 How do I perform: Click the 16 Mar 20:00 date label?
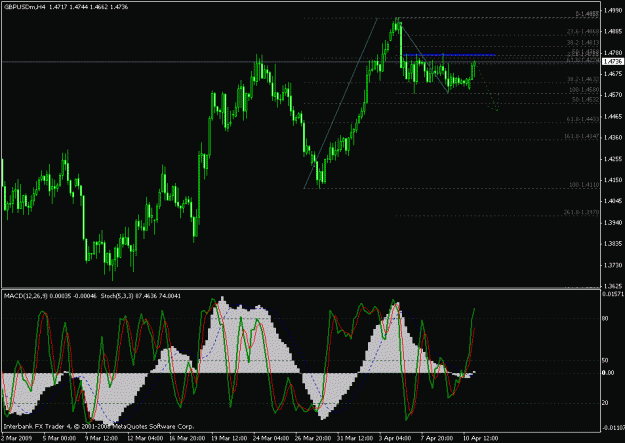coord(187,438)
